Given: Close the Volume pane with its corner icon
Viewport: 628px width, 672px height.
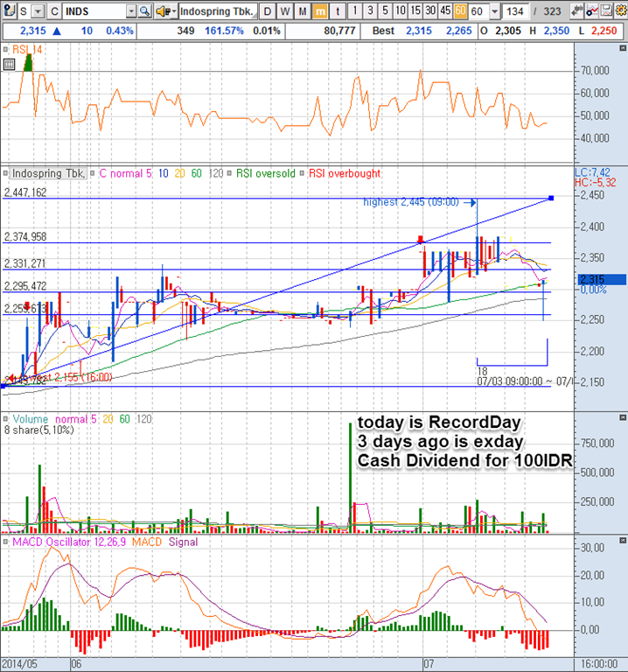Looking at the screenshot, I should [x=623, y=417].
